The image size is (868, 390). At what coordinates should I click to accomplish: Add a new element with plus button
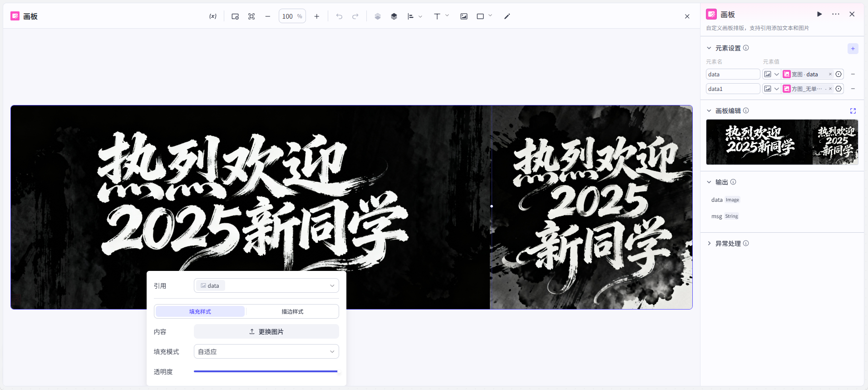click(853, 49)
